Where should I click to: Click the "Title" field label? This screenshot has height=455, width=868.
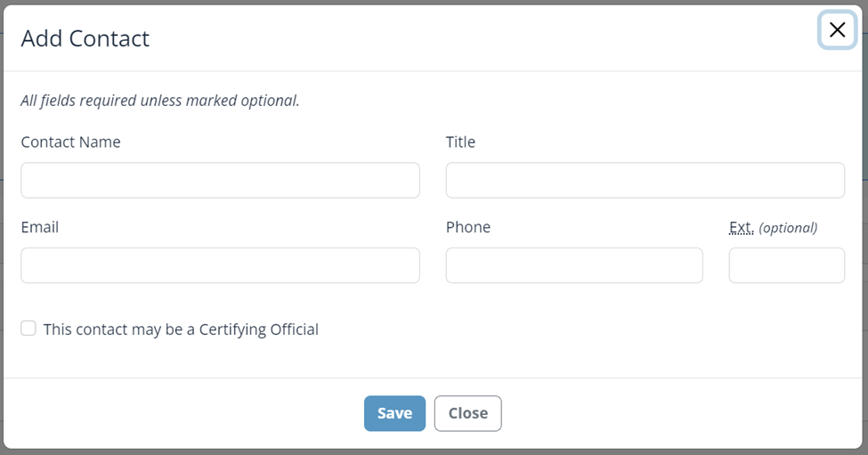click(460, 142)
